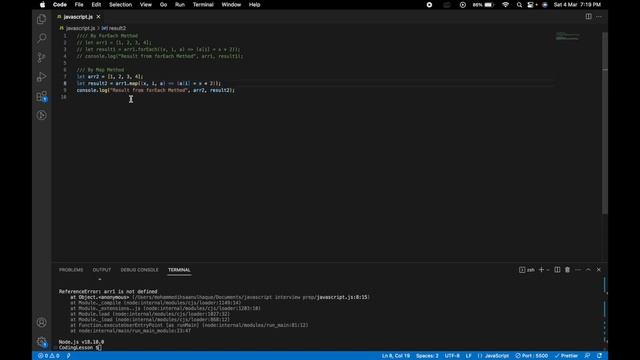Screen dimensions: 640x360
Task: Open the Search view in activity bar
Action: coord(41,38)
